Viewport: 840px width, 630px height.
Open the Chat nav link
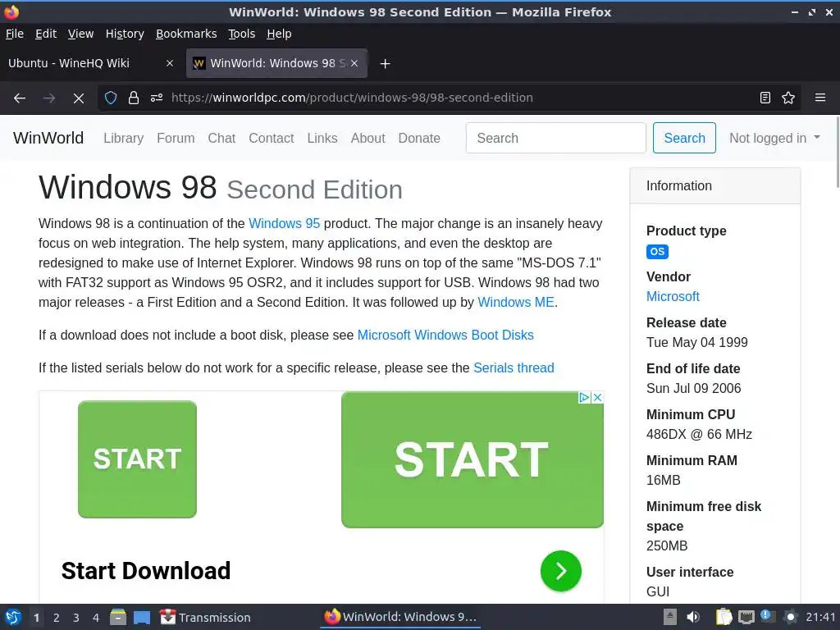pyautogui.click(x=221, y=138)
